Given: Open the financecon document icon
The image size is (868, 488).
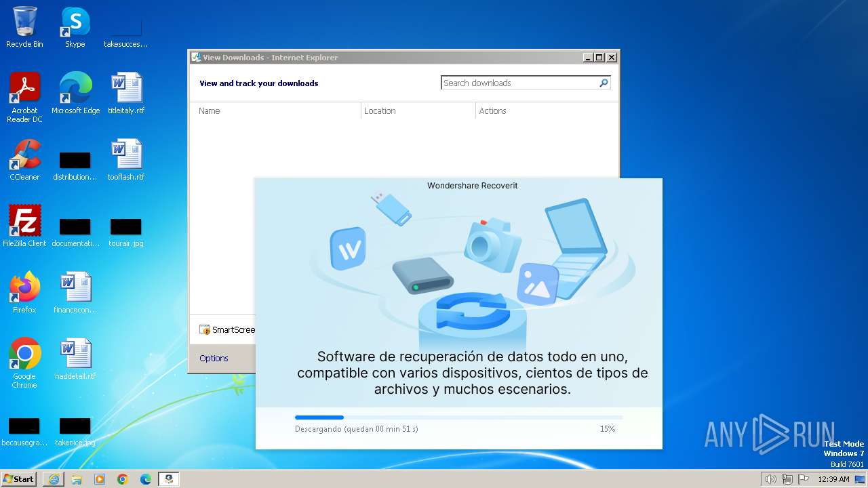Looking at the screenshot, I should click(x=75, y=293).
